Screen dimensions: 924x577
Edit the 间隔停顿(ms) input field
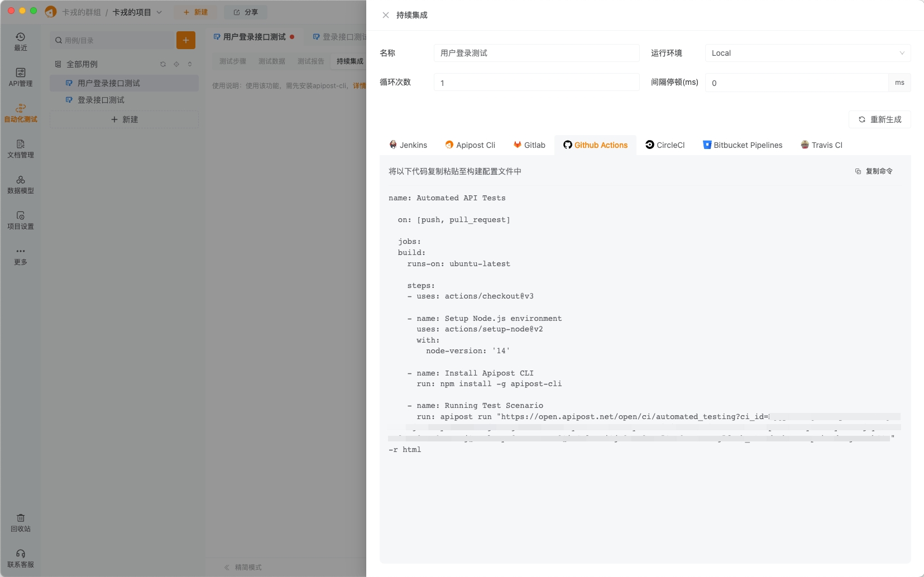tap(797, 83)
